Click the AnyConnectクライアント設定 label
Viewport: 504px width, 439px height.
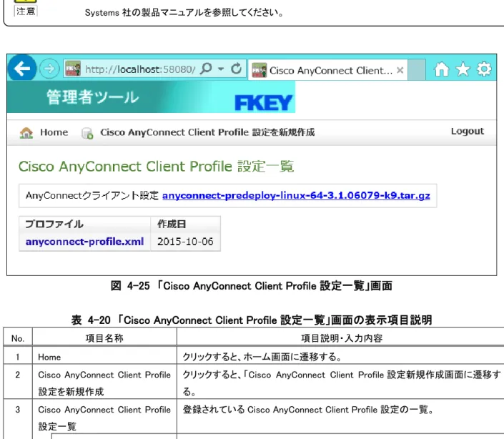92,195
